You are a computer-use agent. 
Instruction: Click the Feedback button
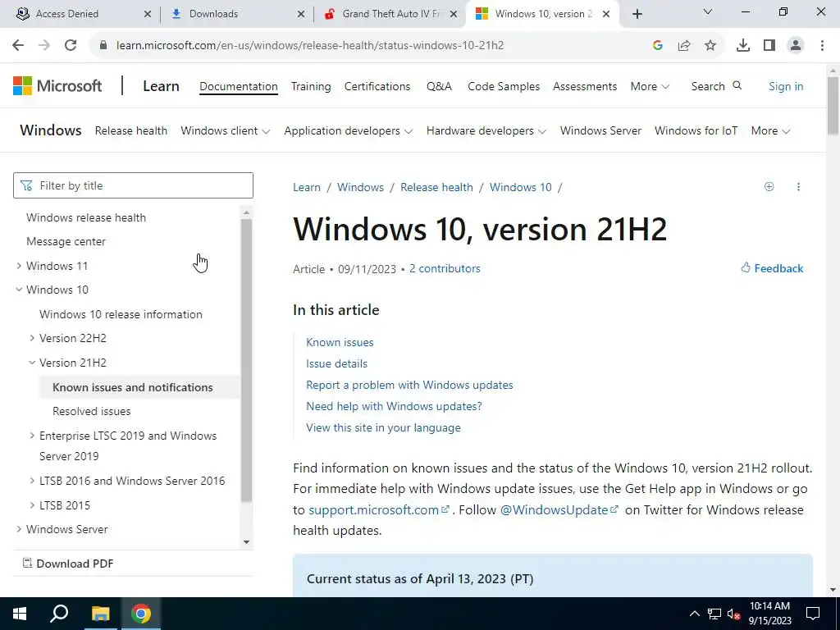[772, 268]
